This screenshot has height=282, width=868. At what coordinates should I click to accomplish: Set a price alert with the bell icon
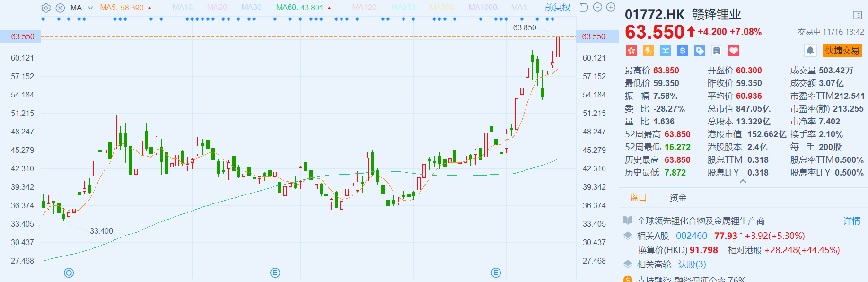(x=810, y=51)
